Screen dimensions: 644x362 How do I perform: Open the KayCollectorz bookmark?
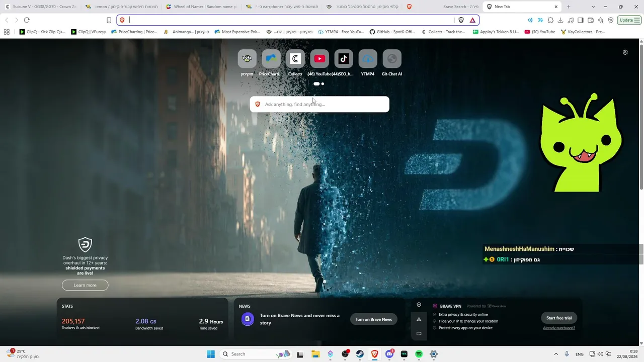(x=583, y=32)
